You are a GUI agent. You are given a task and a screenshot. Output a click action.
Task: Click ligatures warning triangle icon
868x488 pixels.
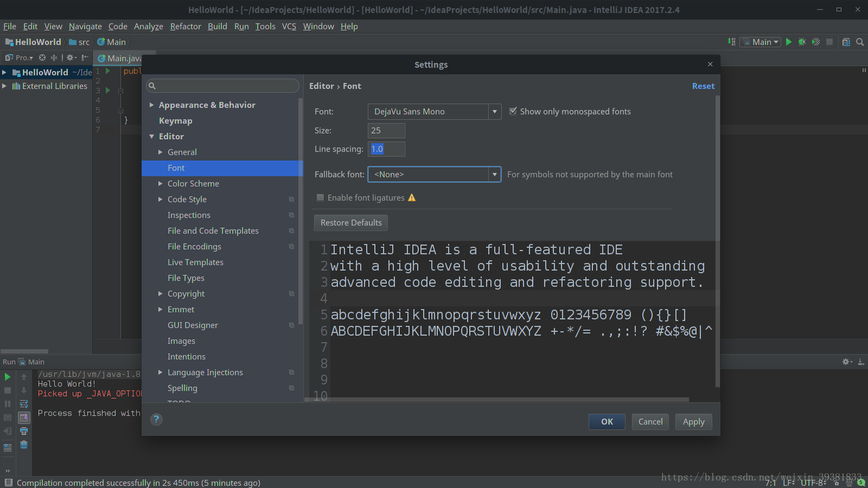[x=412, y=198]
